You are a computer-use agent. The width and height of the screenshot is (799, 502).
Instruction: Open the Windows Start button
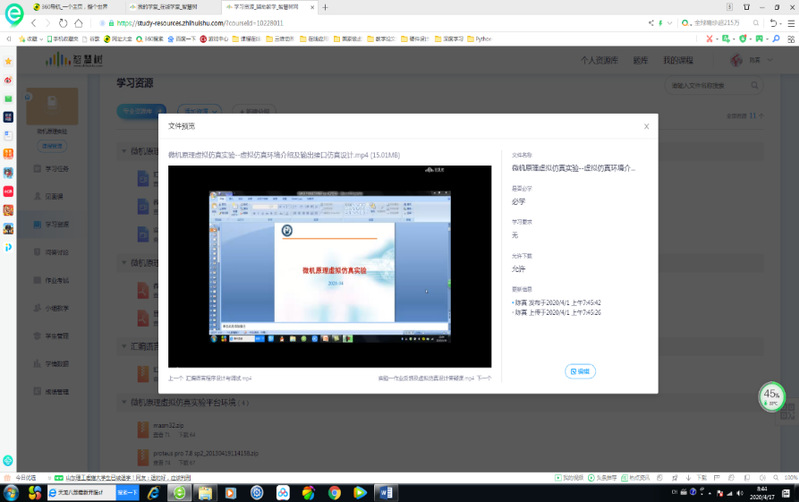click(11, 493)
